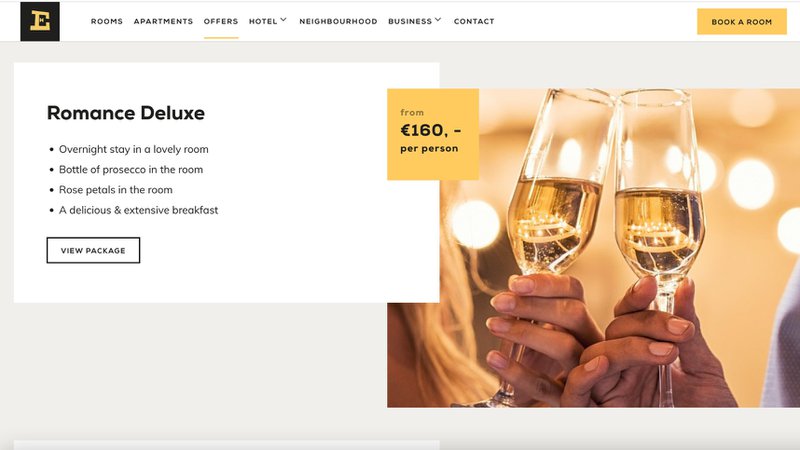Screen dimensions: 800x450
Task: Click the Romance Deluxe heading
Action: [x=126, y=113]
